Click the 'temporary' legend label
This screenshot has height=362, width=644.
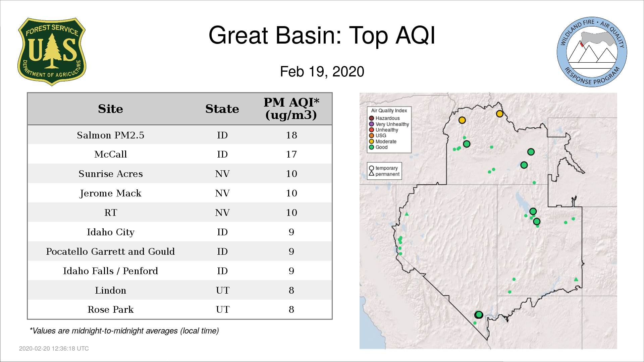click(386, 168)
